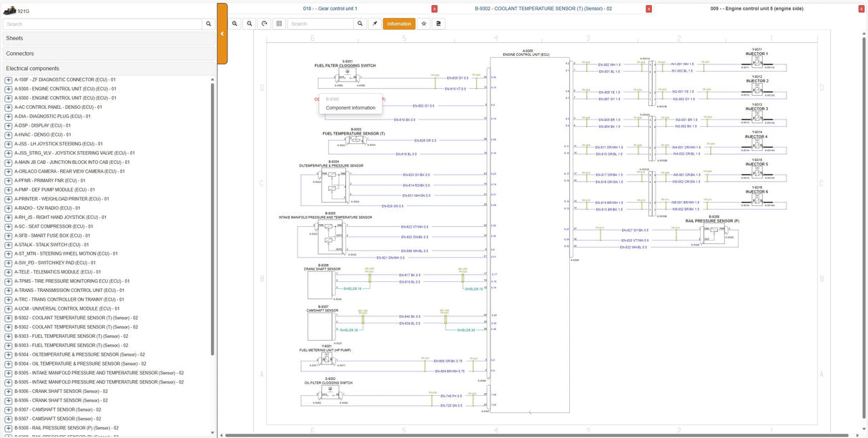Image resolution: width=868 pixels, height=438 pixels.
Task: Switch to the 018 Gear control unit tab
Action: 330,9
